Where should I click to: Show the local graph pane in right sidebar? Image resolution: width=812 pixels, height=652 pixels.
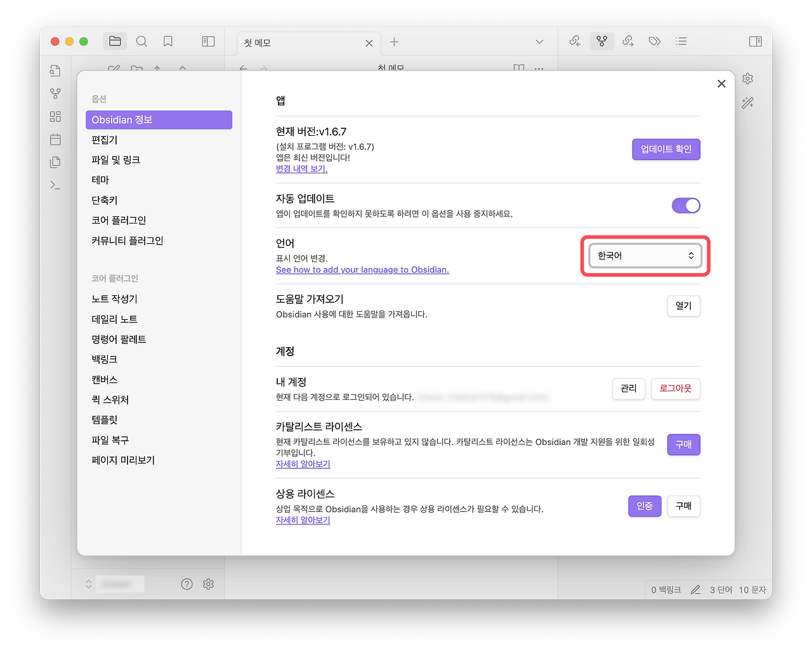(602, 41)
